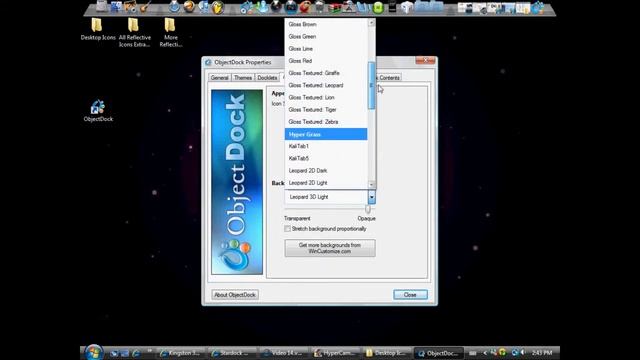
Task: Choose the highlighted Hyper Grass entry
Action: click(326, 134)
